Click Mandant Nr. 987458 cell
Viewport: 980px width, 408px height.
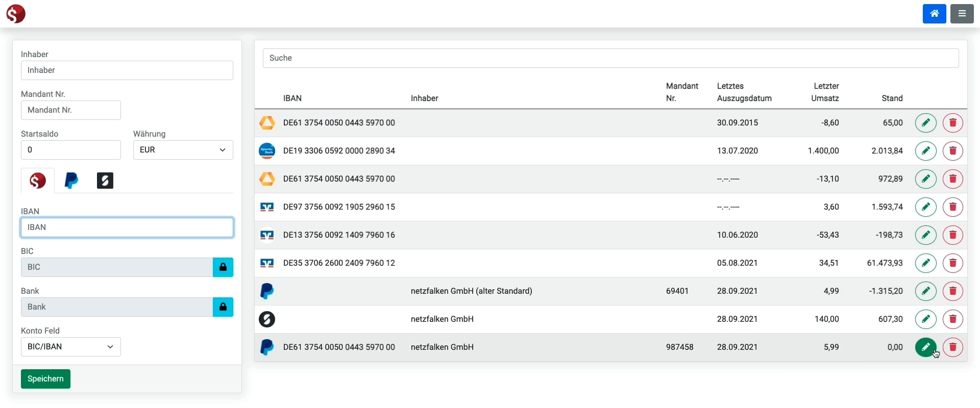(x=680, y=347)
